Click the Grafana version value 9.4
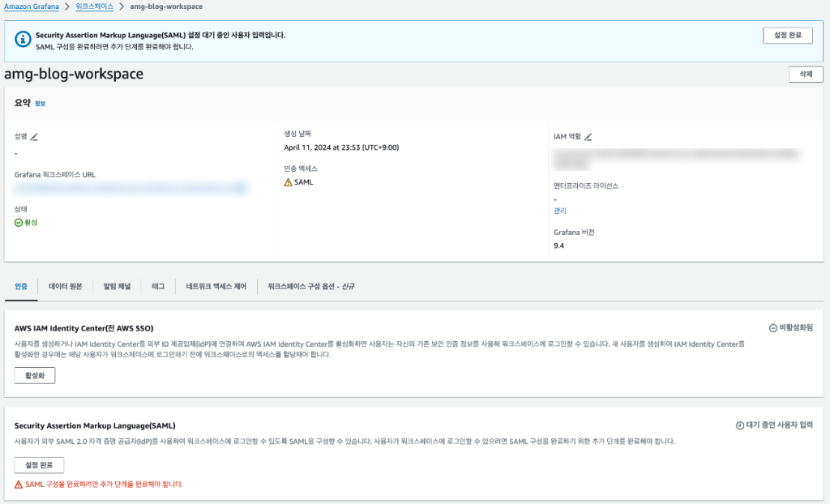 point(559,246)
